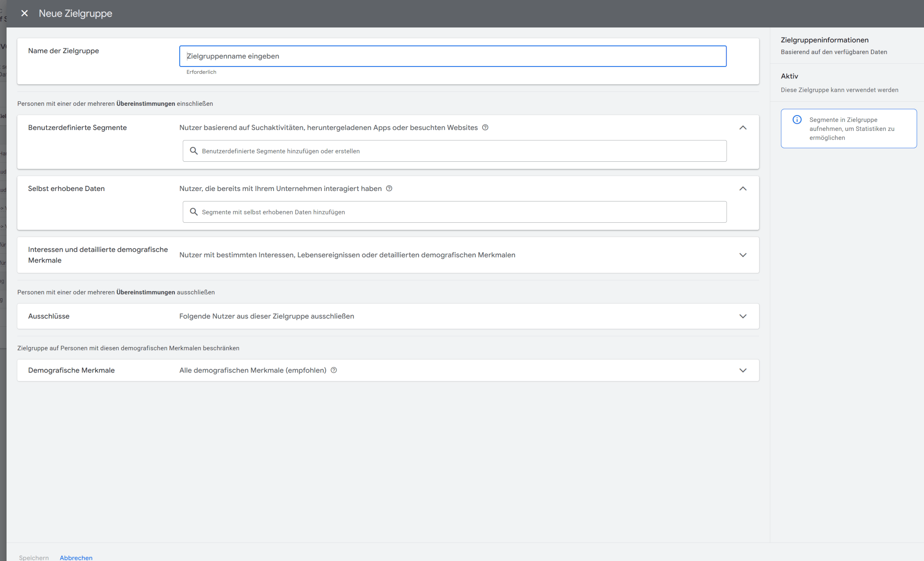Image resolution: width=924 pixels, height=561 pixels.
Task: Click the search icon in benutzerdefinierte Segmente field
Action: (x=194, y=151)
